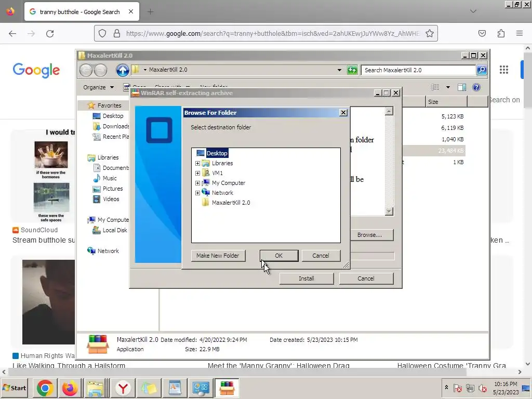Click Firefox back arrow button
The width and height of the screenshot is (532, 399).
[12, 34]
